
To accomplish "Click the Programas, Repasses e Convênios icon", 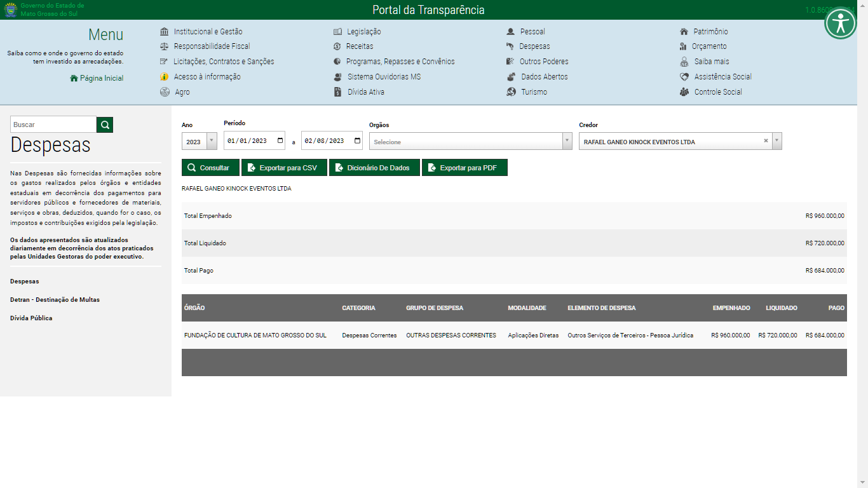I will coord(337,62).
